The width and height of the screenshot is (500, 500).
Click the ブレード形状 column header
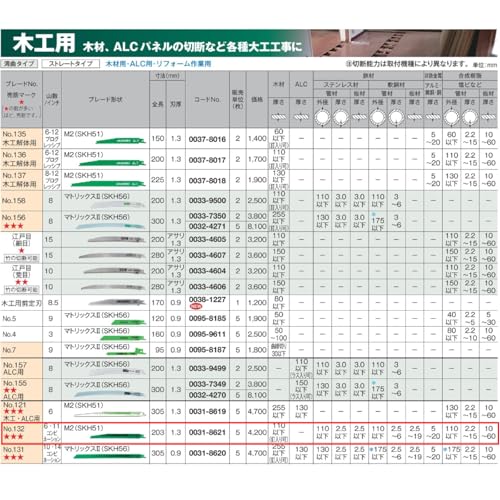(105, 99)
